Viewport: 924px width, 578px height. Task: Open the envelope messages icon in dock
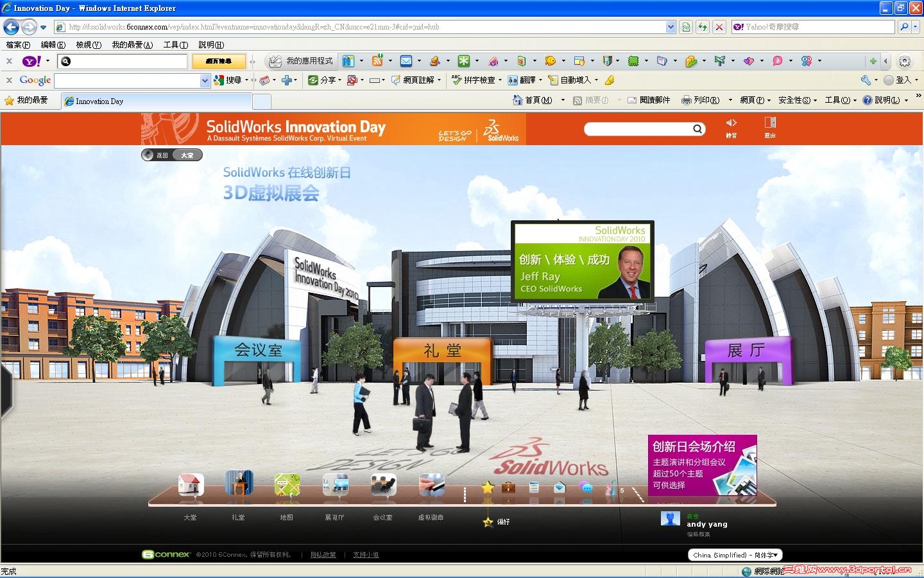pyautogui.click(x=560, y=488)
